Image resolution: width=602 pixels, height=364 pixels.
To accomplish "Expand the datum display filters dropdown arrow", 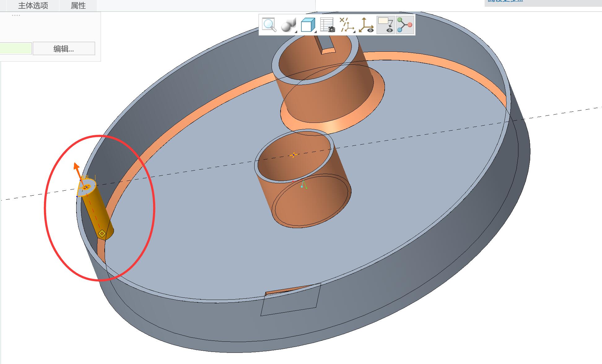I will [x=354, y=31].
